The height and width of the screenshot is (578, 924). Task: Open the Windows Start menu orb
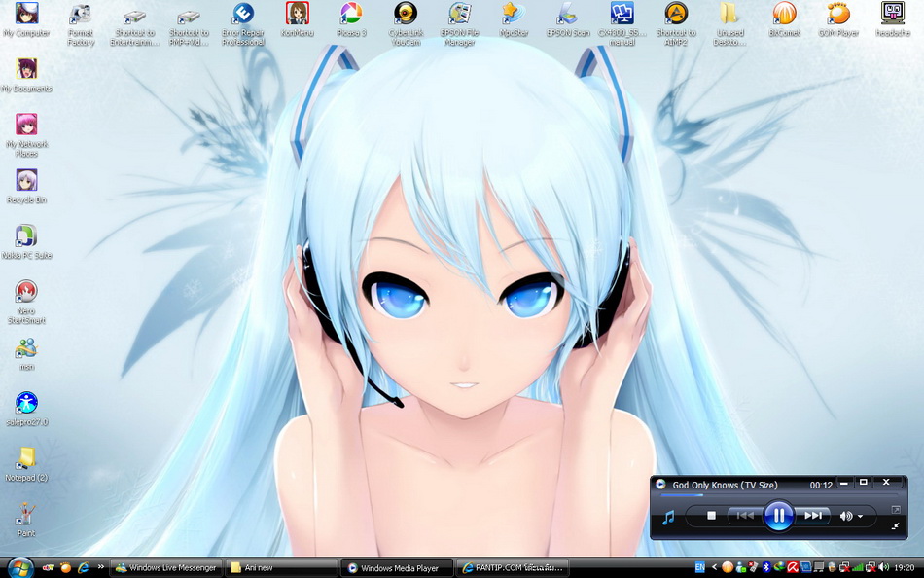[19, 567]
